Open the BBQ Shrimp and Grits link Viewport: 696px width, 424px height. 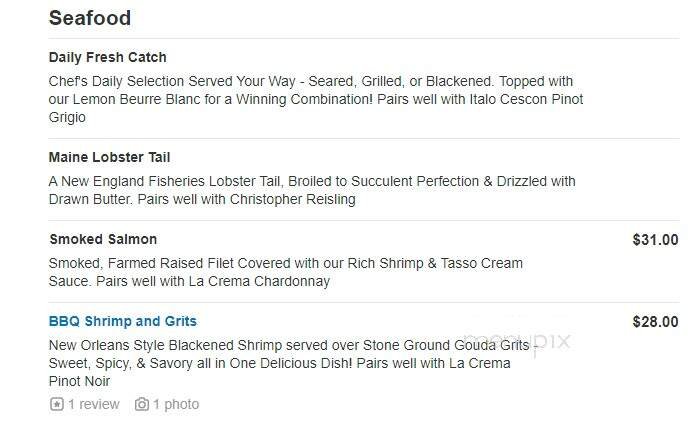tap(122, 321)
